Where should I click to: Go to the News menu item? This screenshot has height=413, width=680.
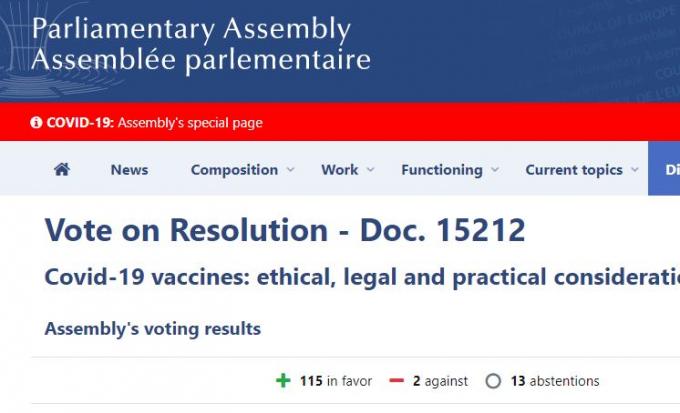click(x=129, y=170)
